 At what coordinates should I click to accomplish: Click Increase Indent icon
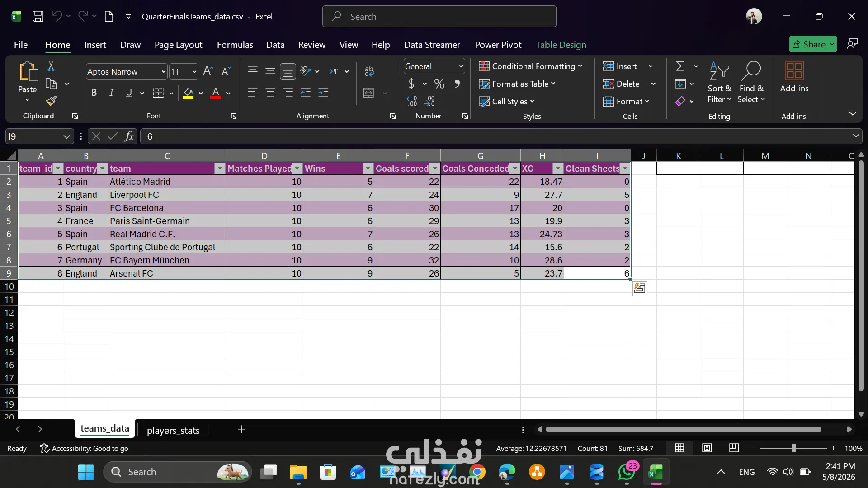tap(323, 93)
